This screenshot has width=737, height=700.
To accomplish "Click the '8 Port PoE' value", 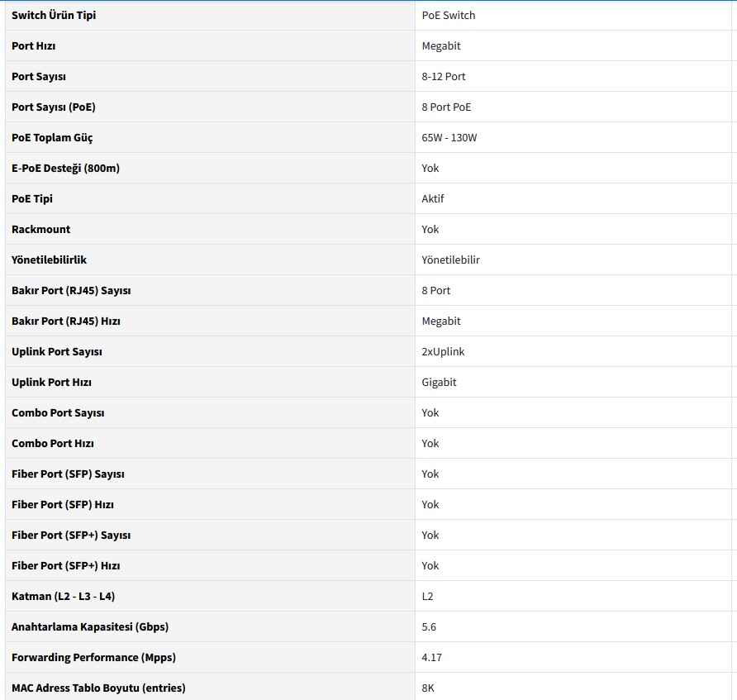I will point(446,107).
